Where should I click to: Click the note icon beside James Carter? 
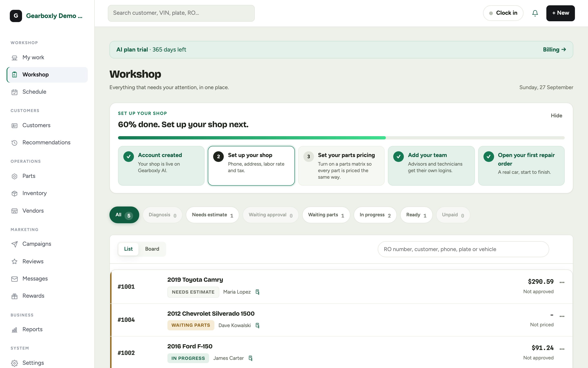click(x=251, y=358)
